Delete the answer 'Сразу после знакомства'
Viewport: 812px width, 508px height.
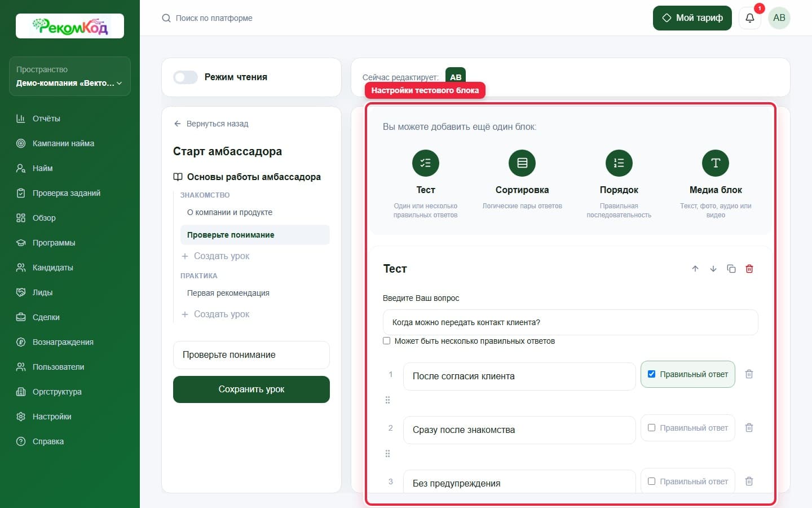tap(749, 428)
